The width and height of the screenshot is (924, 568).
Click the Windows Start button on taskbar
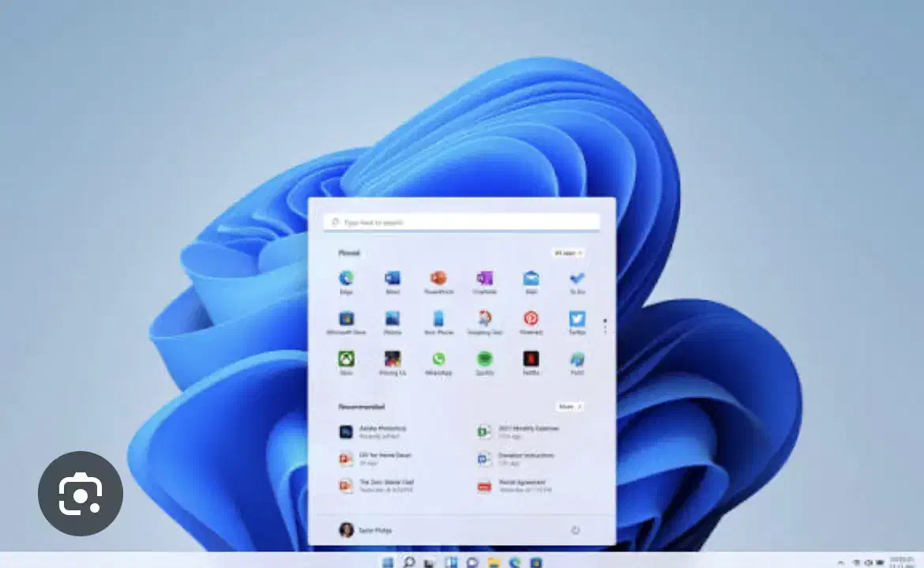(388, 562)
